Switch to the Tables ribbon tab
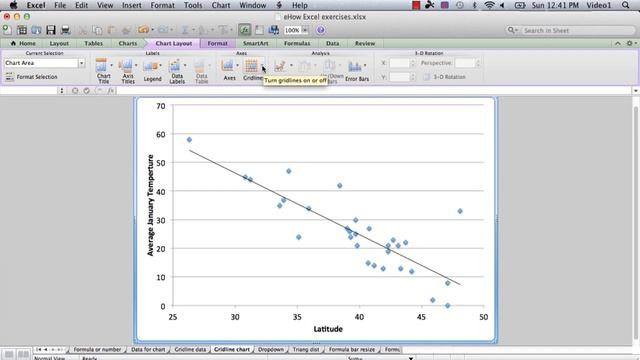 pos(93,43)
